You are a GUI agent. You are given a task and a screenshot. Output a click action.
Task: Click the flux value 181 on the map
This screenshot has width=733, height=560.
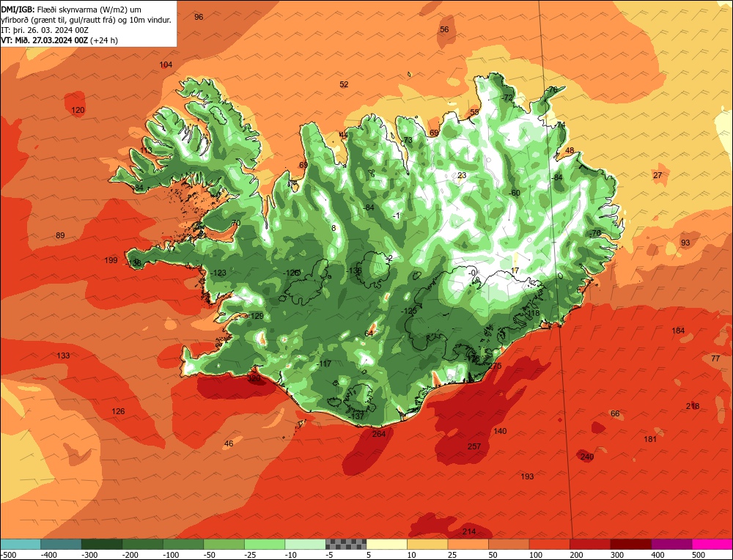(x=649, y=439)
